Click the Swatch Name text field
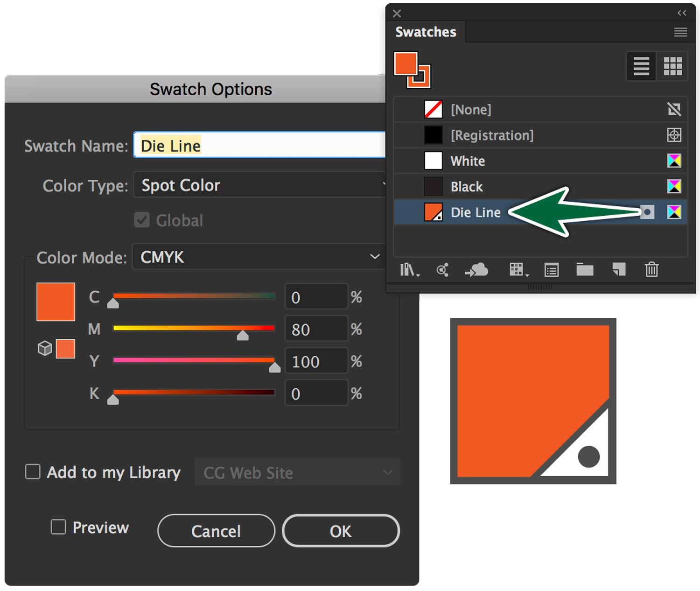Viewport: 700px width, 591px height. click(x=259, y=145)
